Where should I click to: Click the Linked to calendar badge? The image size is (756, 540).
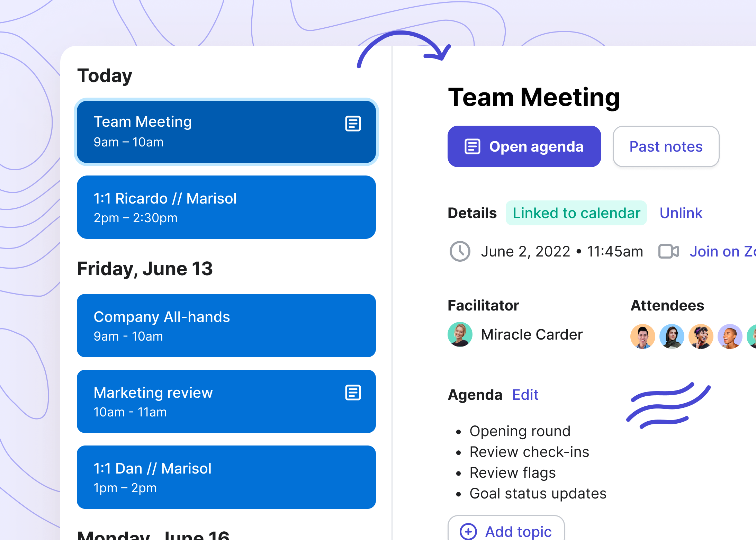pyautogui.click(x=576, y=213)
